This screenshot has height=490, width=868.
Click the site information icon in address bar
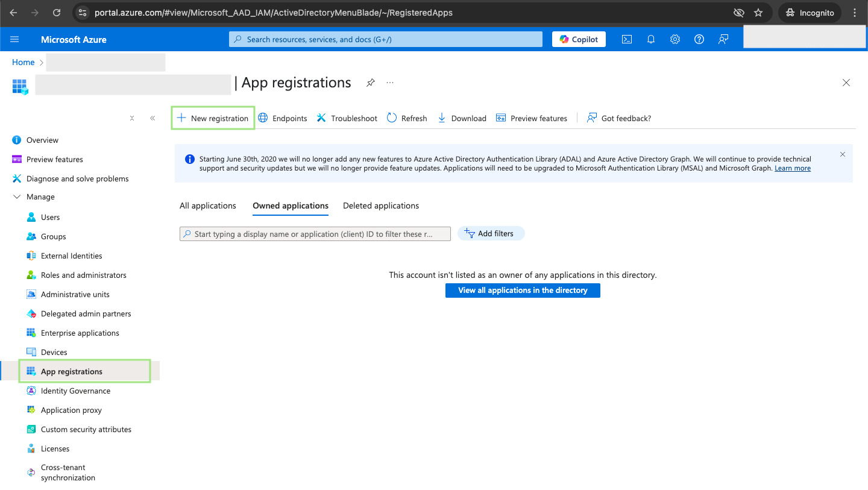click(83, 13)
